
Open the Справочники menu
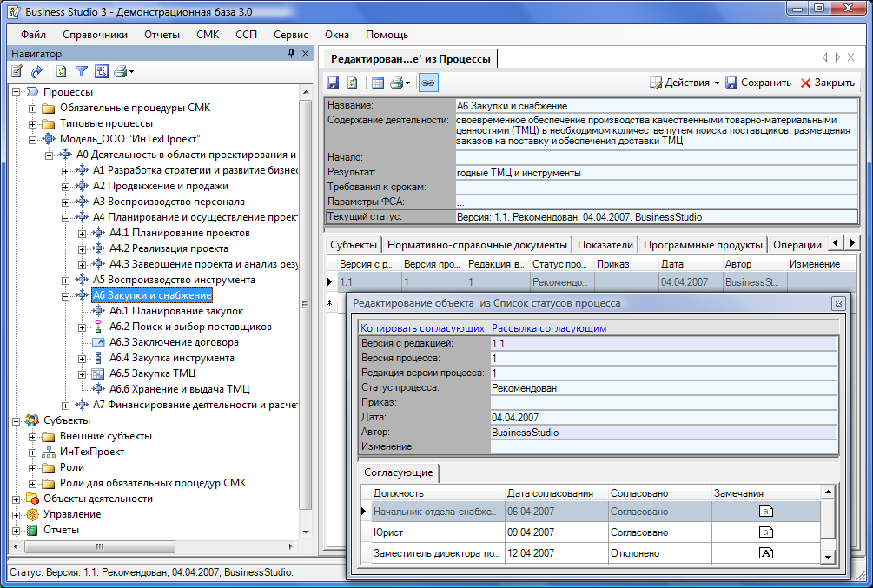pyautogui.click(x=95, y=35)
